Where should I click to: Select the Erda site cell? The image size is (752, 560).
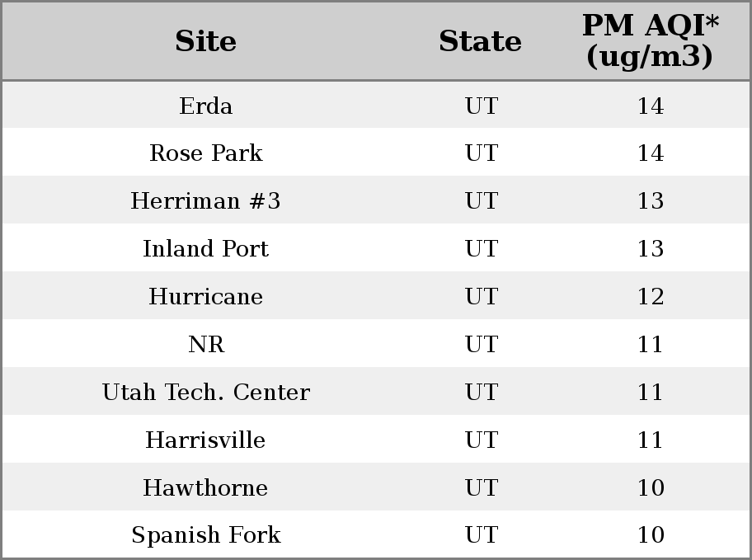(206, 106)
